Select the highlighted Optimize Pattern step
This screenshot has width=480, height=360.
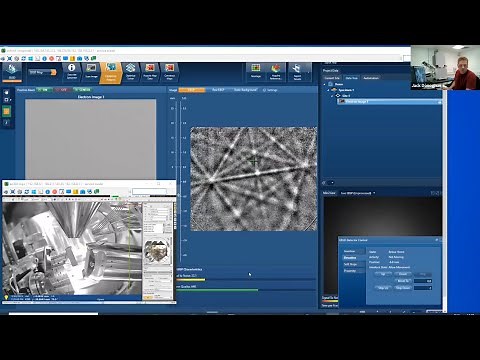(111, 72)
